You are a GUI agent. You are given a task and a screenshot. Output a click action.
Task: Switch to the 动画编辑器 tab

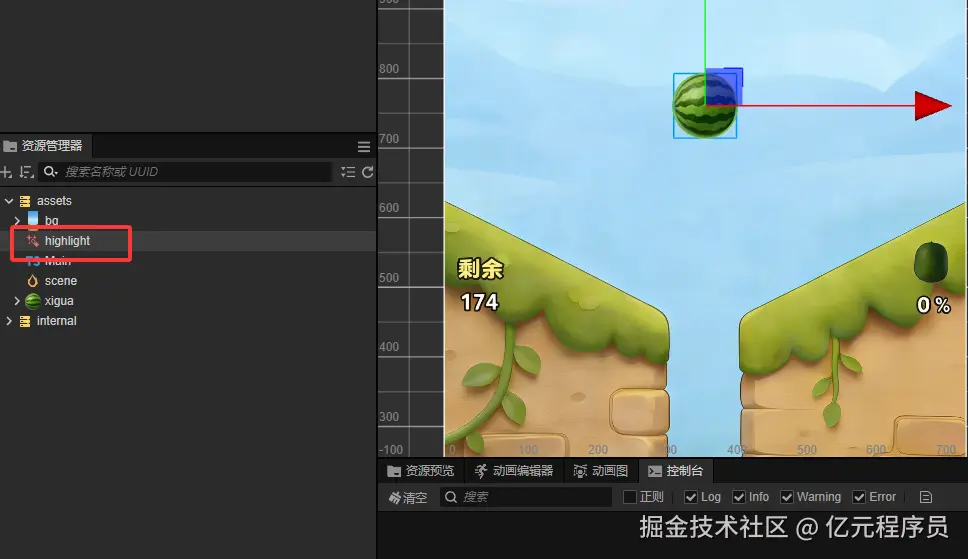(514, 471)
